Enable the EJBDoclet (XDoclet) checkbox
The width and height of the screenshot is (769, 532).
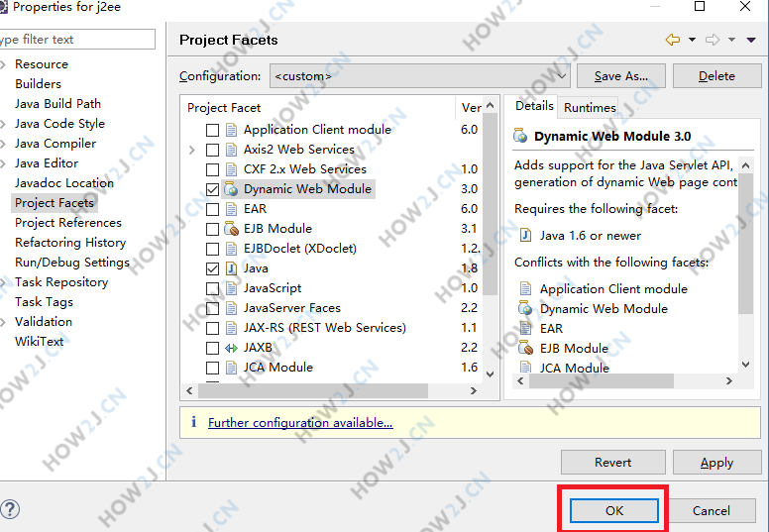tap(212, 249)
